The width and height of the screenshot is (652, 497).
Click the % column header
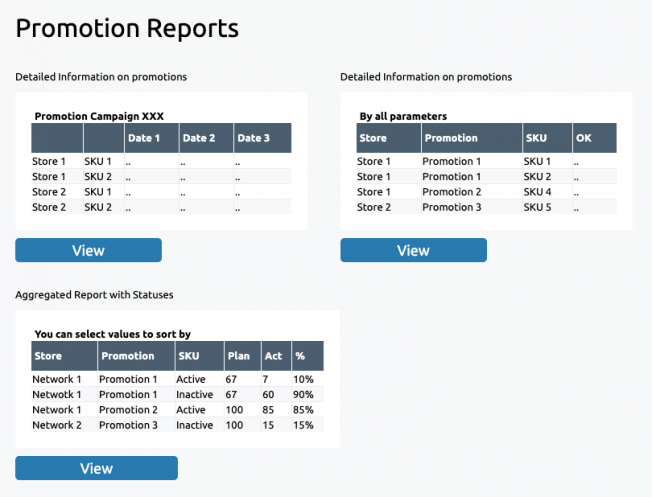(308, 356)
